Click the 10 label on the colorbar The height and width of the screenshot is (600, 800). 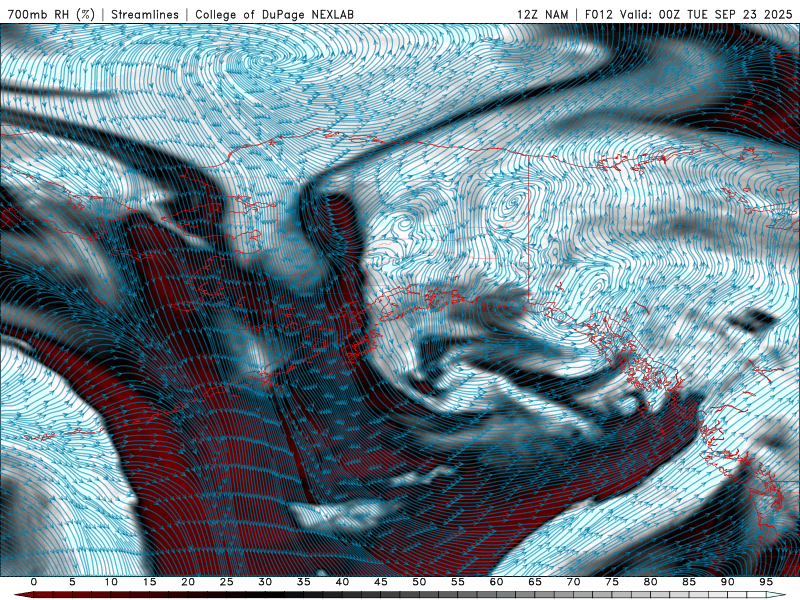click(x=111, y=582)
